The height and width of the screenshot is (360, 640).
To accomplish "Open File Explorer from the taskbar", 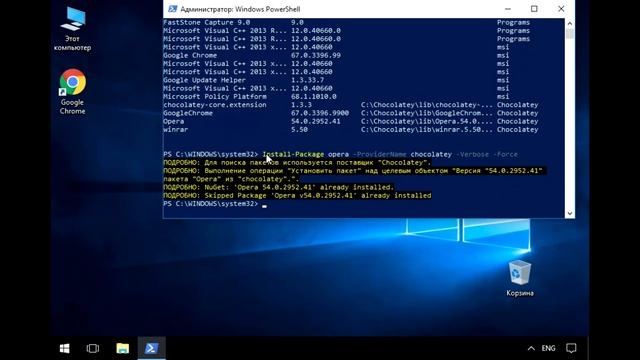I will coord(122,348).
